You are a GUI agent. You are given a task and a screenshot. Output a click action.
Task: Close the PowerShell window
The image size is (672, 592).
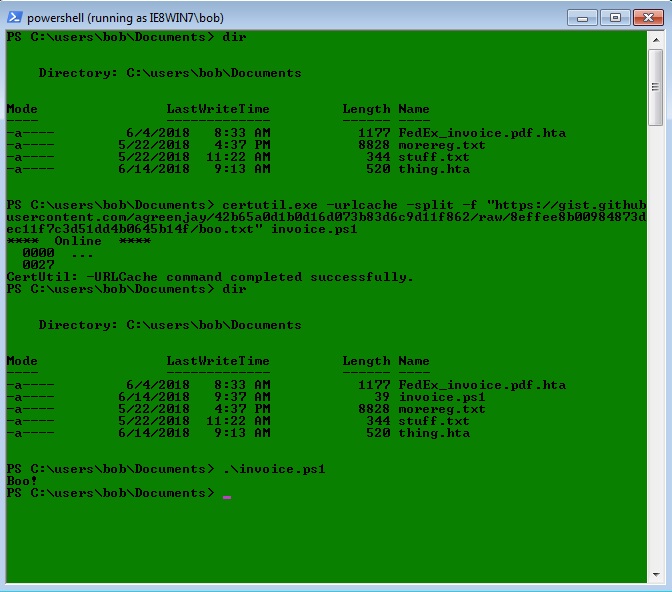[x=648, y=18]
